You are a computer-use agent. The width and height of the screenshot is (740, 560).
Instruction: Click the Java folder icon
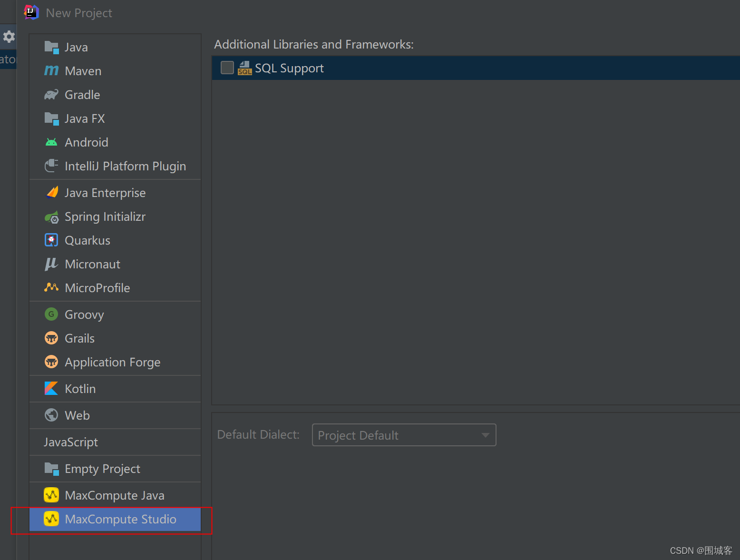coord(51,47)
